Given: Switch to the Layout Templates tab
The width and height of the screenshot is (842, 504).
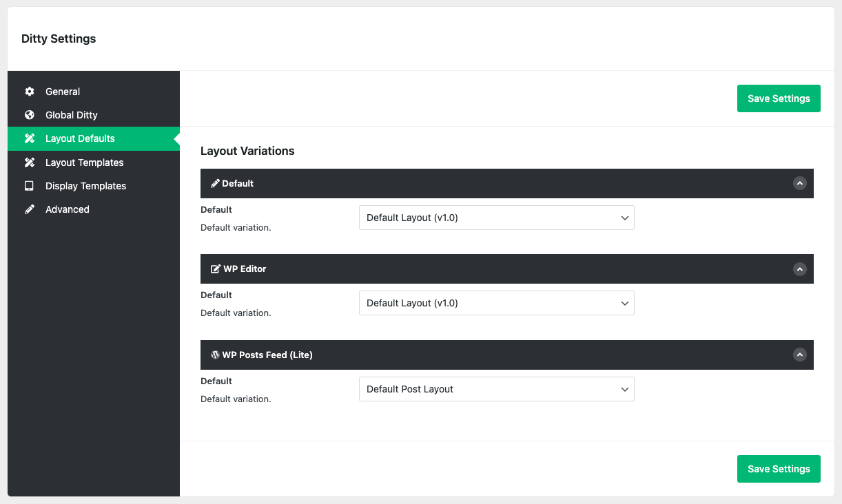Looking at the screenshot, I should pos(84,162).
